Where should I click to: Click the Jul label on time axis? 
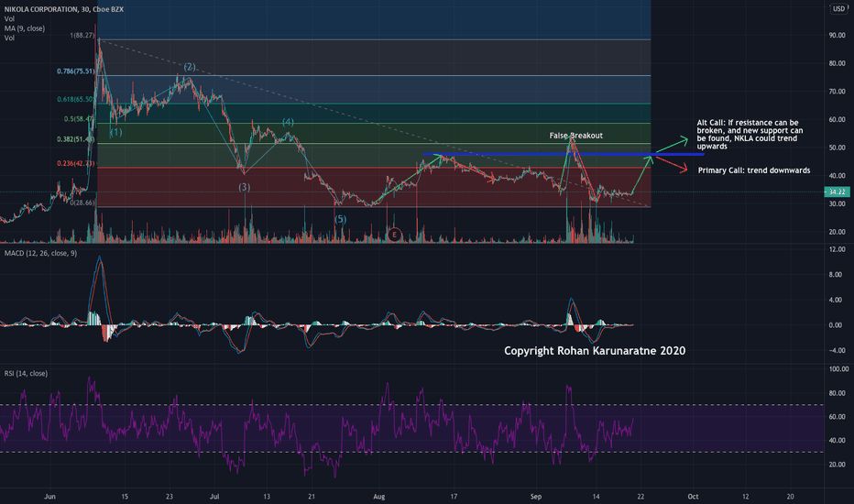[x=214, y=497]
